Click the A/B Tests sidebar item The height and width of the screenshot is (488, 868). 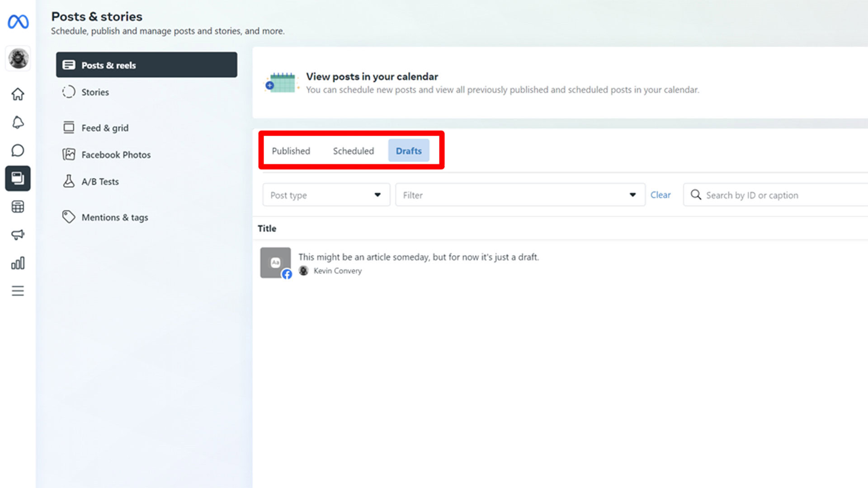[99, 182]
